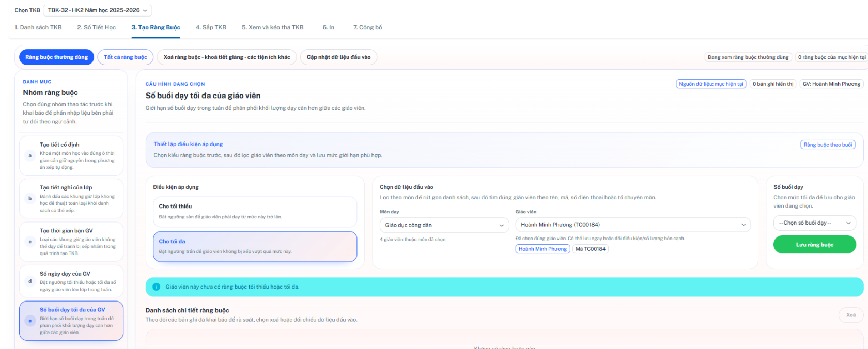The height and width of the screenshot is (349, 868).
Task: Click the 0 ràng buộc của mục hiện tại badge
Action: click(x=831, y=57)
